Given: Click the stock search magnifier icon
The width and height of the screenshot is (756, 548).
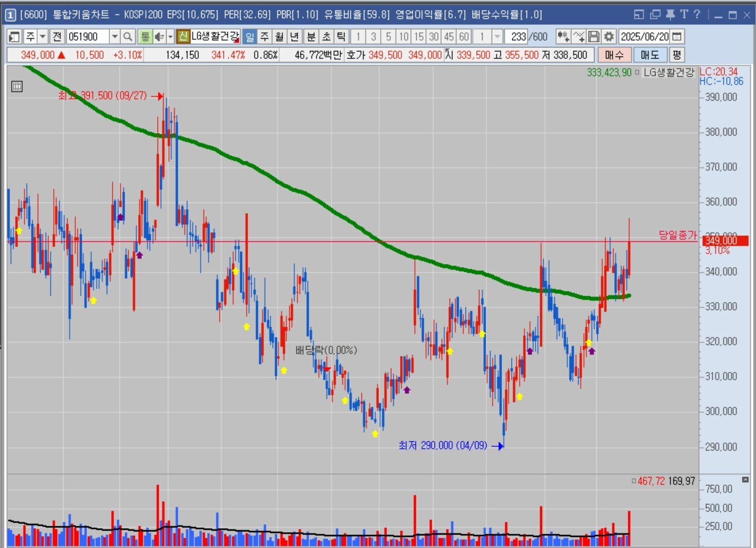Looking at the screenshot, I should coord(127,36).
